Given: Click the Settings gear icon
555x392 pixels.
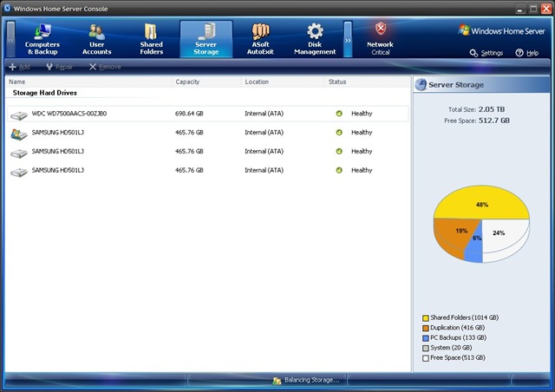Looking at the screenshot, I should tap(473, 53).
